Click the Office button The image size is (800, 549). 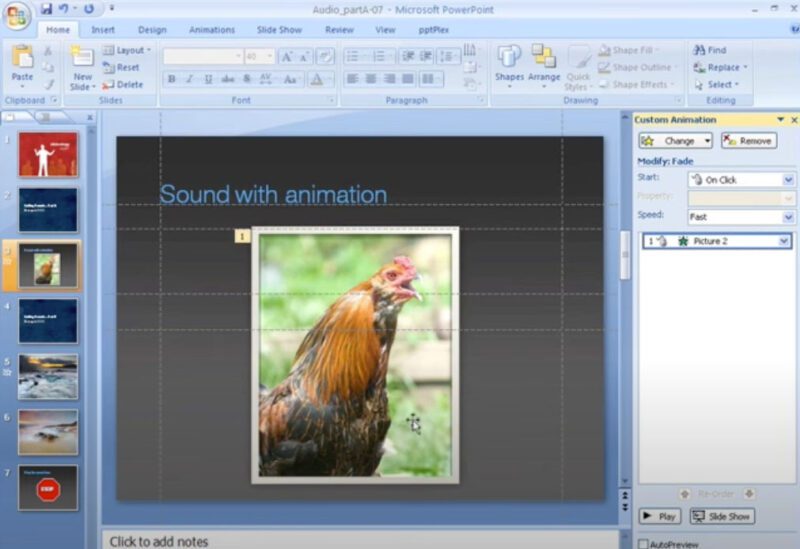click(x=17, y=15)
